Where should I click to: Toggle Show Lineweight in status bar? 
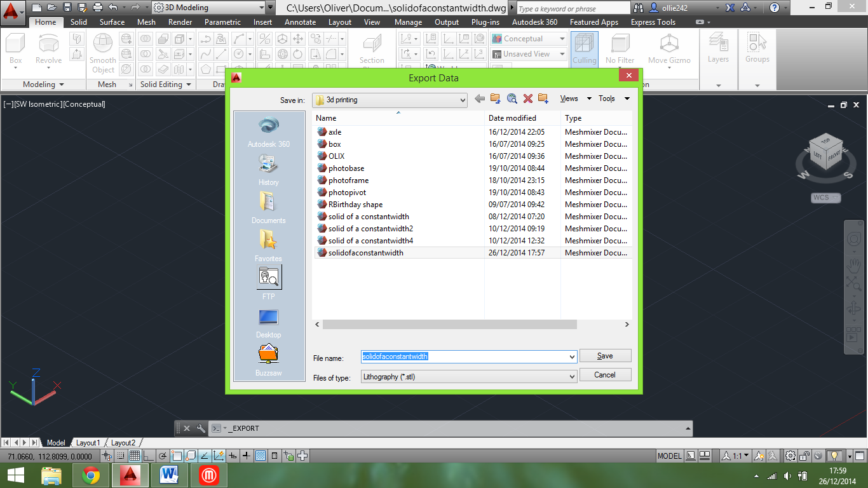point(247,456)
